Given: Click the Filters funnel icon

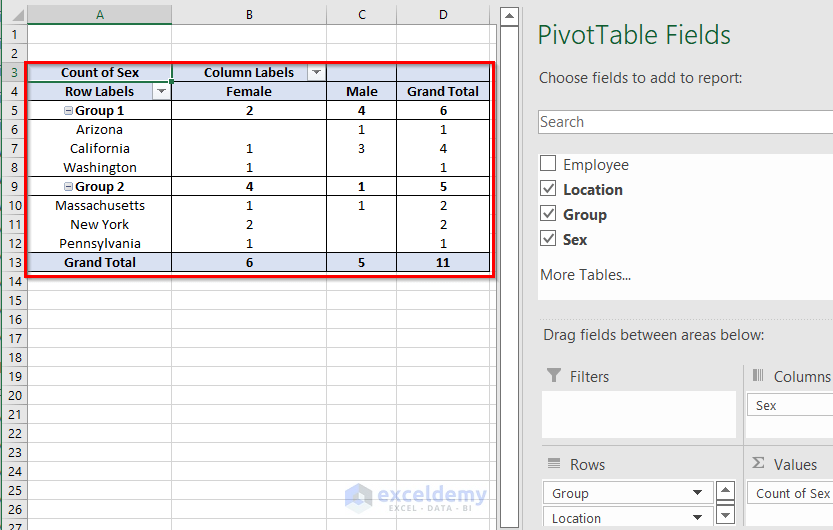Looking at the screenshot, I should coord(554,375).
